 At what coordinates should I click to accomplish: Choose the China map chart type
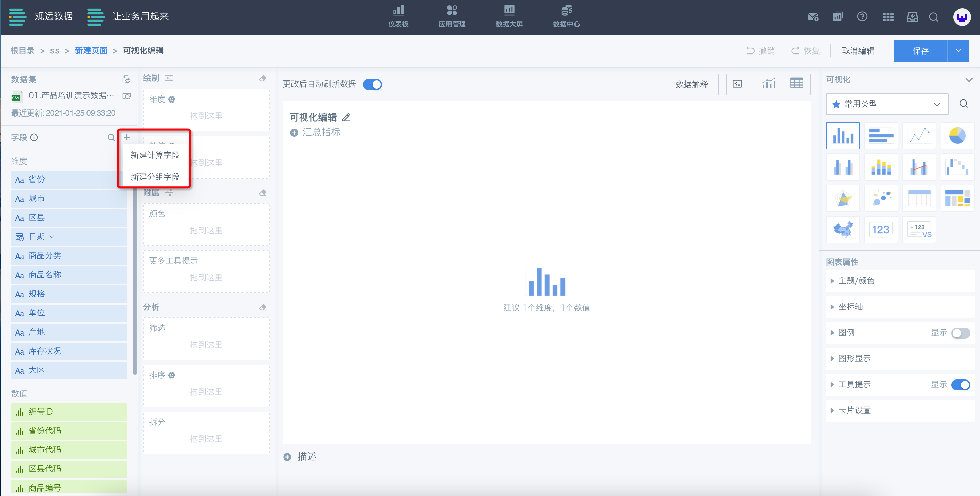pyautogui.click(x=843, y=230)
